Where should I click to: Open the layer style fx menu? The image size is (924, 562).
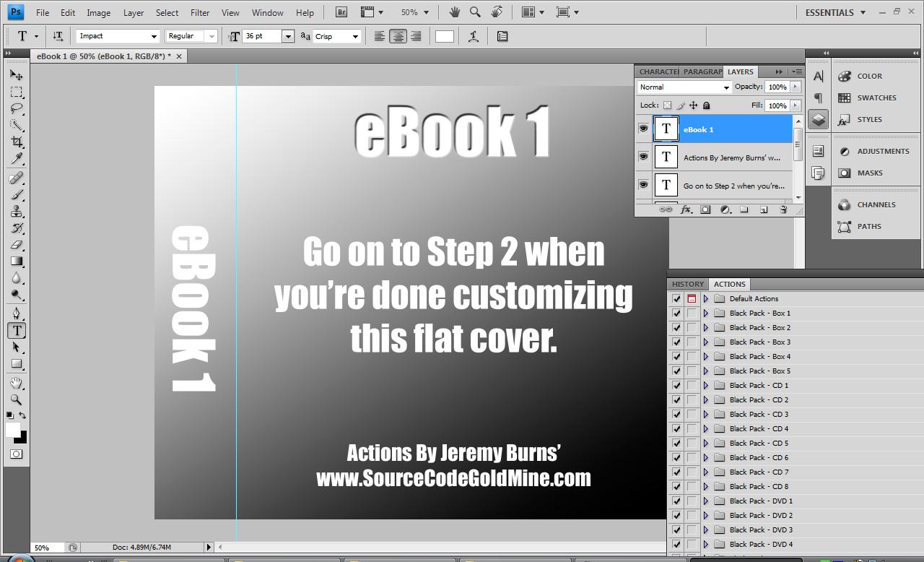[687, 209]
